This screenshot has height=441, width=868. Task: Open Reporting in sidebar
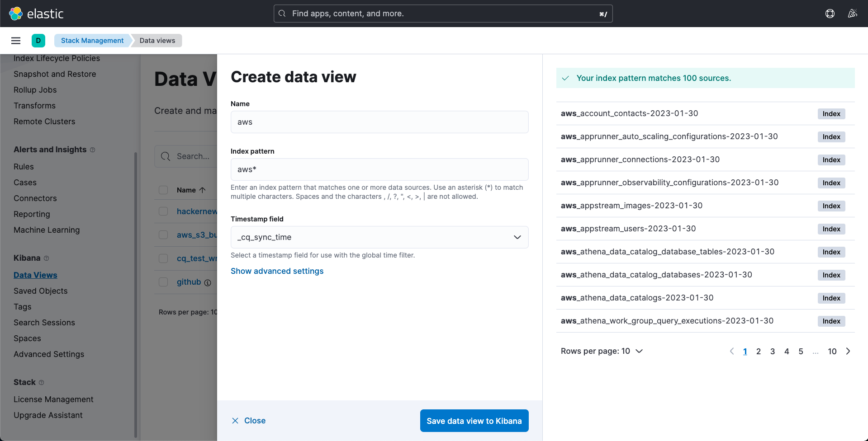[x=32, y=214]
